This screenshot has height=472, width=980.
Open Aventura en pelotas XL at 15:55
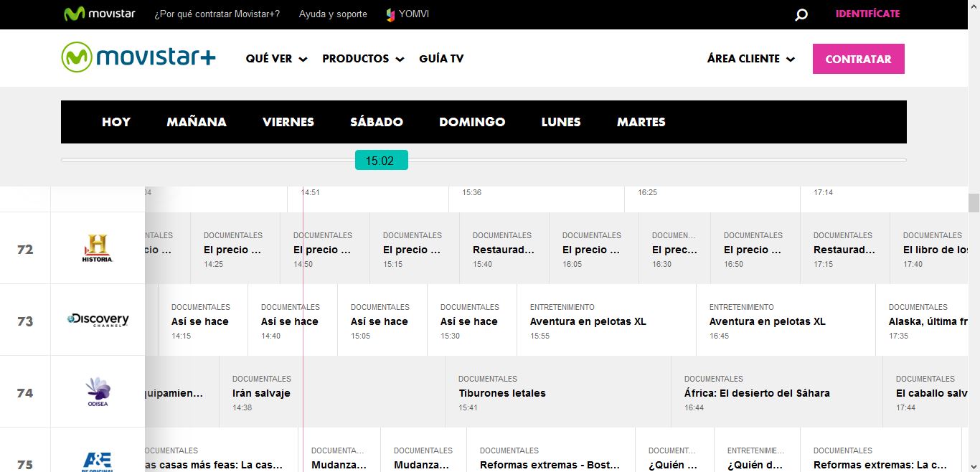click(x=606, y=320)
